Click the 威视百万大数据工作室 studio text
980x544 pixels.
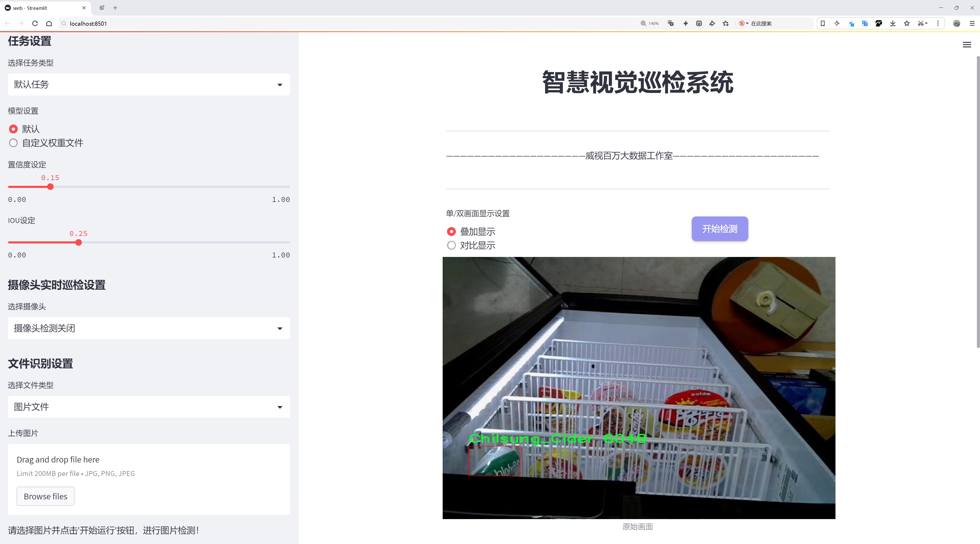click(629, 155)
